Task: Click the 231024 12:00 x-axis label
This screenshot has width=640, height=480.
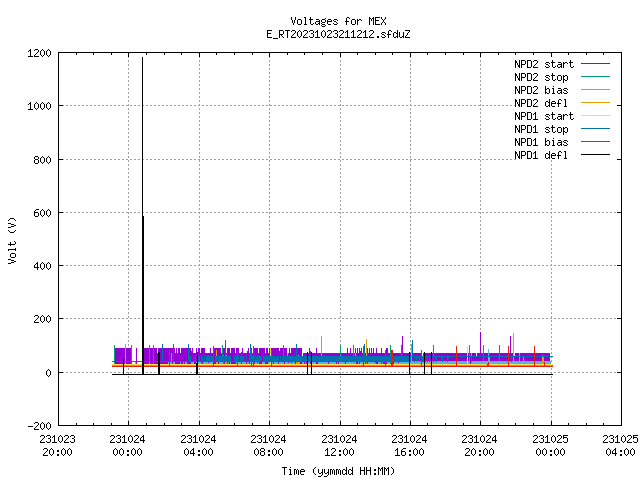Action: pyautogui.click(x=339, y=446)
